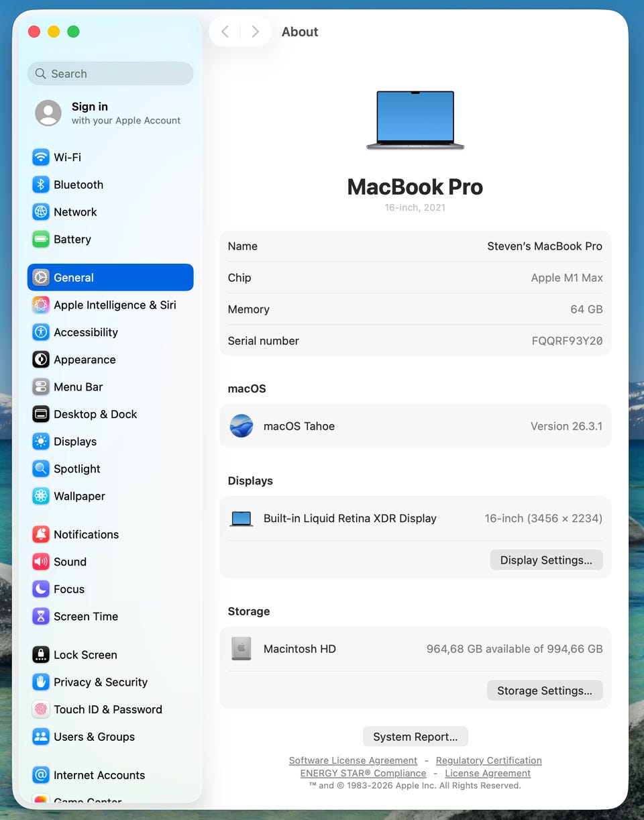644x820 pixels.
Task: Open Desktop & Dock icon
Action: point(41,415)
